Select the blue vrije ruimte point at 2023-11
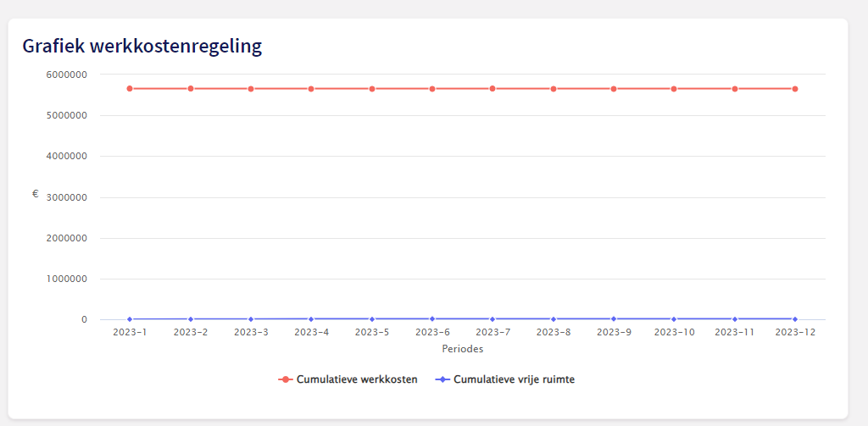 point(735,319)
